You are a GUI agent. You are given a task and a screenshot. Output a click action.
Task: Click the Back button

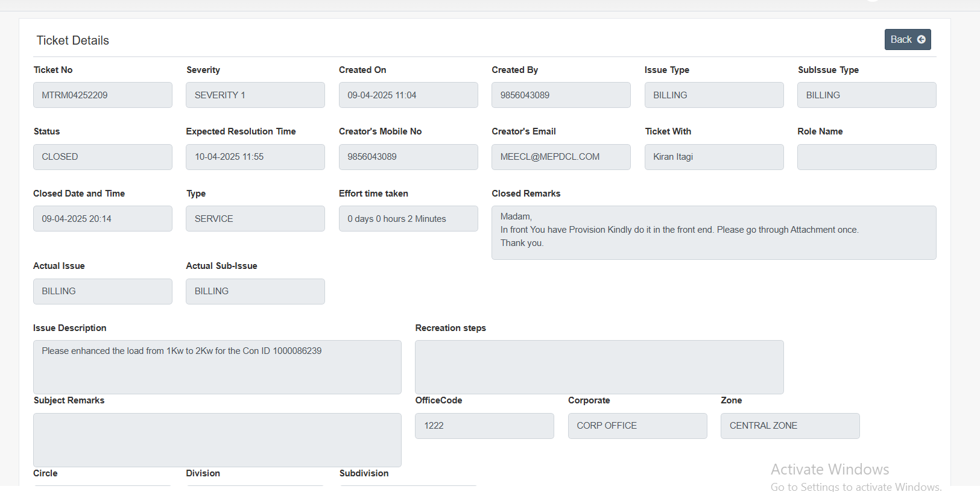907,40
